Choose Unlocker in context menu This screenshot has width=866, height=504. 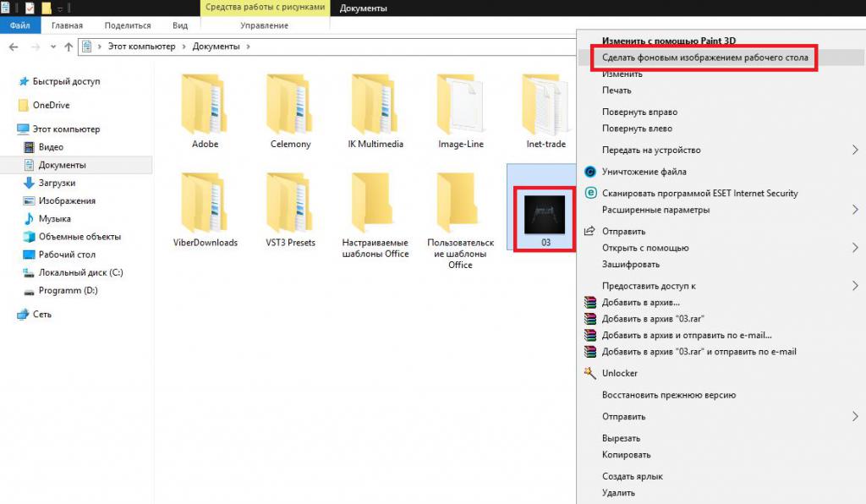point(619,373)
